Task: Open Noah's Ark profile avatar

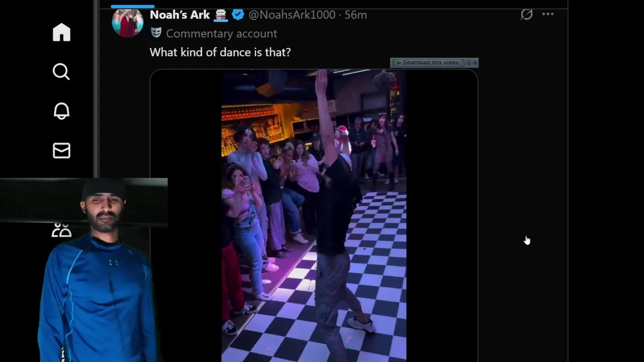Action: point(127,22)
